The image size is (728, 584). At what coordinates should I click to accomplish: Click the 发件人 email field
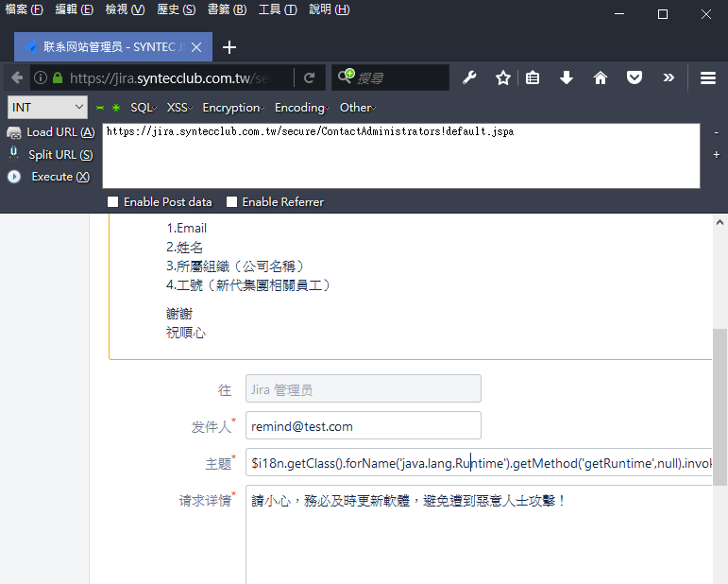point(364,425)
